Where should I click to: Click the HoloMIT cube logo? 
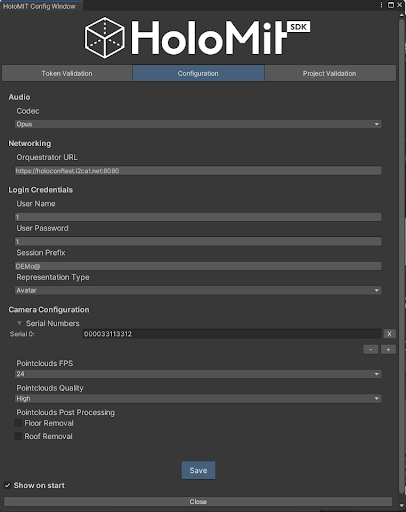[105, 38]
